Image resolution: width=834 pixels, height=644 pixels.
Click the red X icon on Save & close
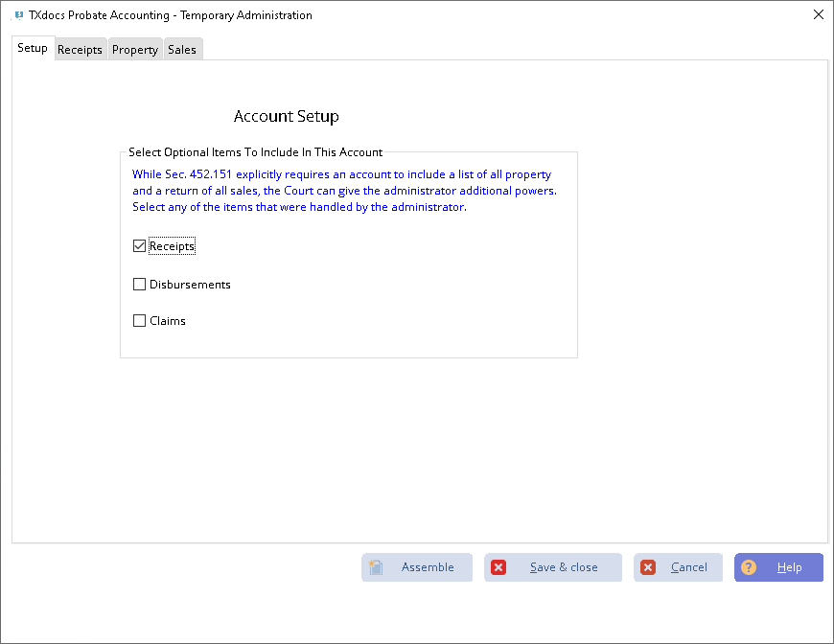(498, 567)
